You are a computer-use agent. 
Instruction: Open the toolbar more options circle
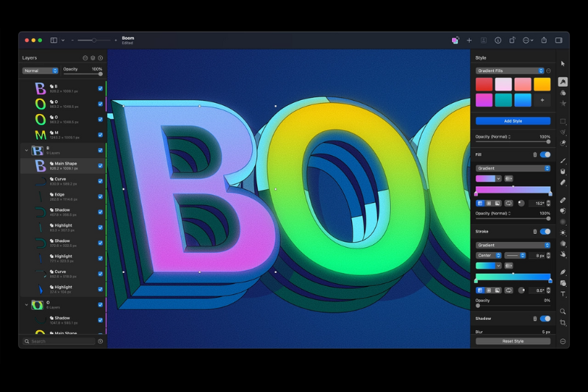pyautogui.click(x=562, y=341)
